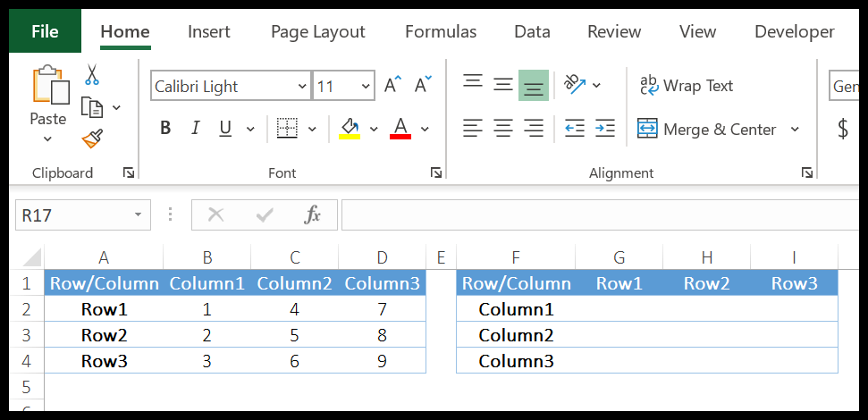Screen dimensions: 868x420
Task: Switch to the Review tab
Action: pos(614,31)
